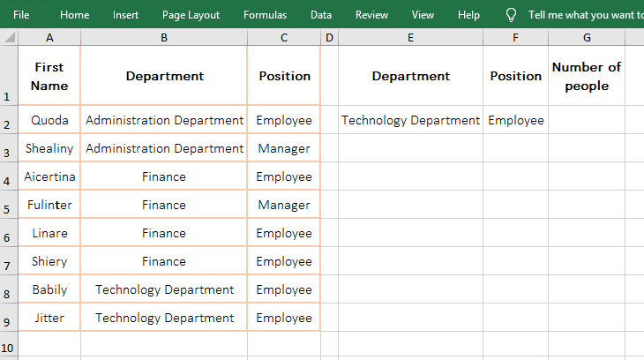Select column C header
The height and width of the screenshot is (360, 644).
tap(284, 37)
